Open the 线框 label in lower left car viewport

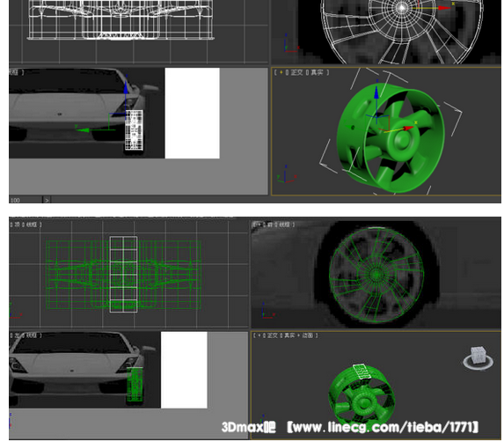pyautogui.click(x=31, y=335)
